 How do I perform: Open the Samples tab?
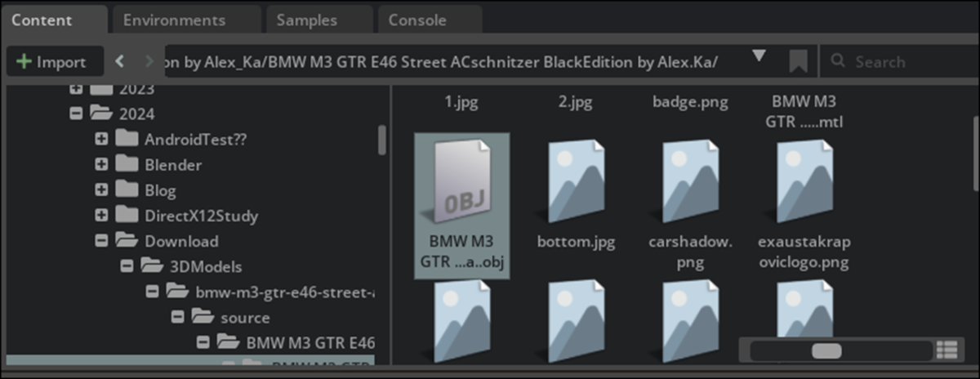(x=318, y=20)
